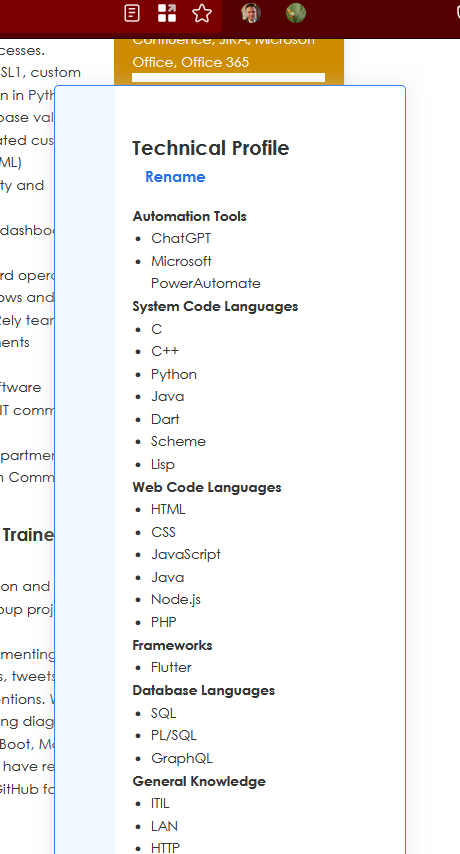Click the extensions grid icon
The height and width of the screenshot is (854, 460).
167,13
